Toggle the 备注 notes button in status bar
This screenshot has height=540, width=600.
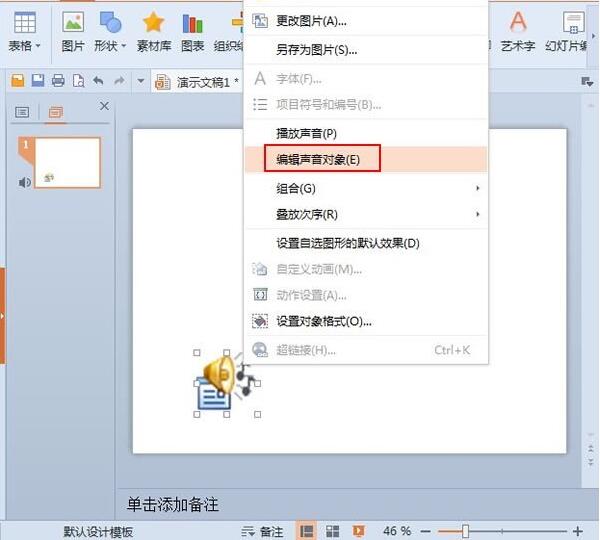[x=262, y=531]
